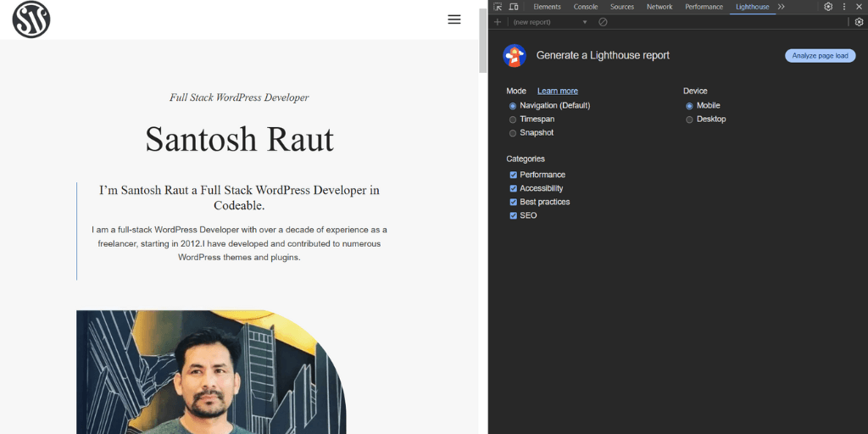Show more DevTools tabs chevron
The width and height of the screenshot is (868, 434).
(x=781, y=7)
